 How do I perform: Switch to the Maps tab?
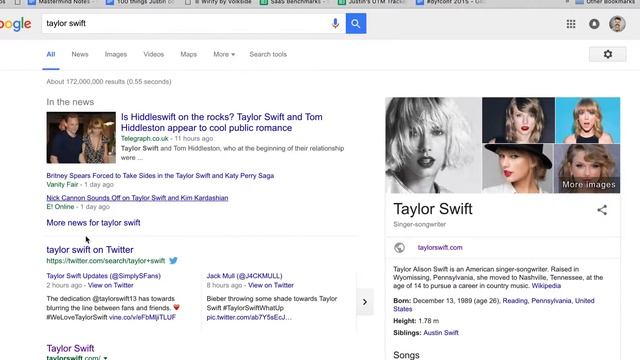point(189,54)
